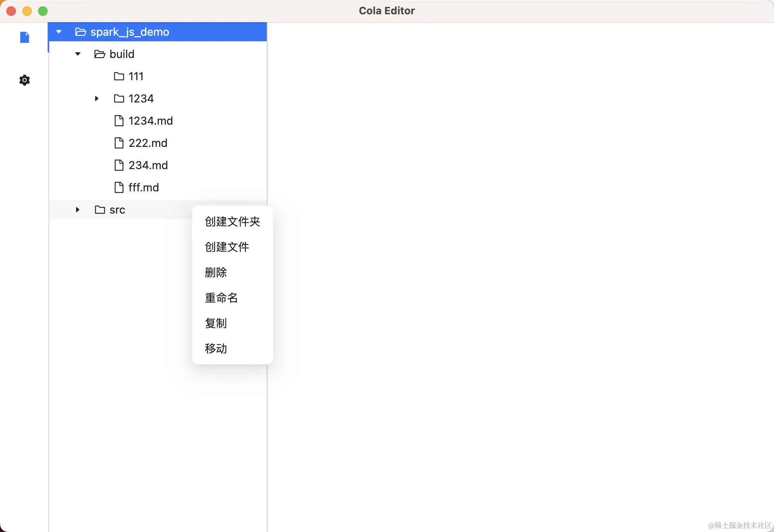Open the 234.md file
The height and width of the screenshot is (532, 774).
point(148,165)
